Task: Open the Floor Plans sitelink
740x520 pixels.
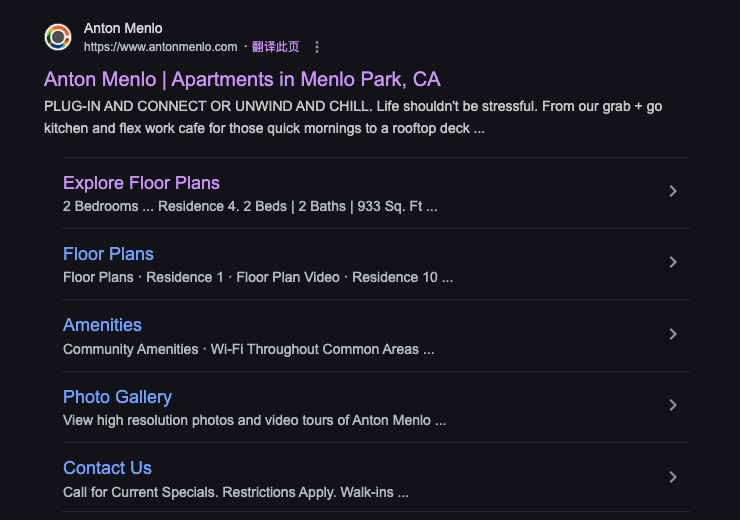Action: pos(108,254)
